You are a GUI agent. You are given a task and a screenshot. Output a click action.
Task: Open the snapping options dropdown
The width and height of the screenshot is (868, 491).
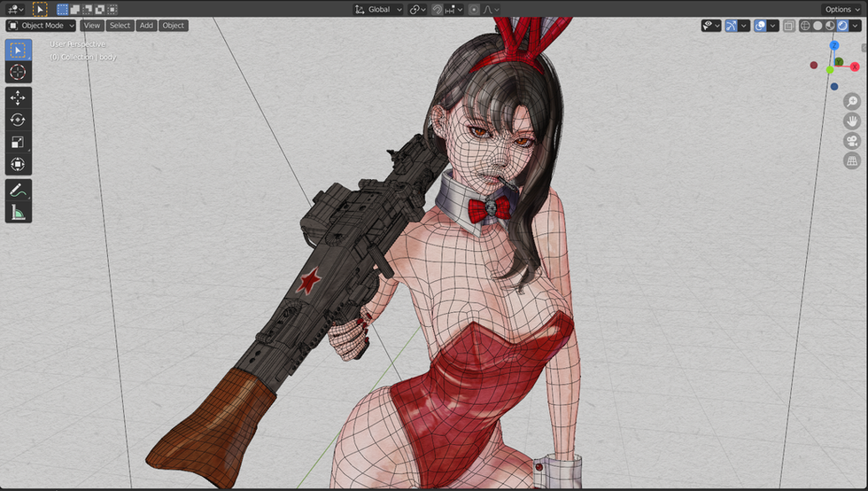click(453, 10)
